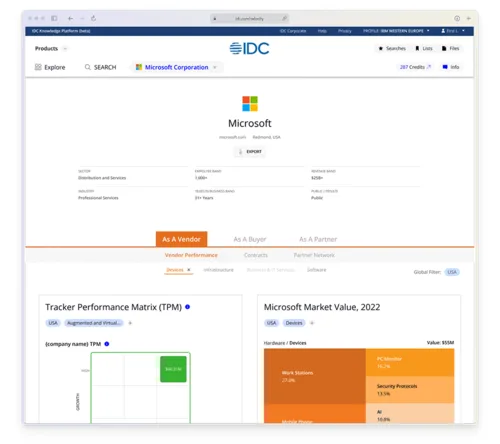Open the Files button
The height and width of the screenshot is (444, 500).
pos(450,49)
